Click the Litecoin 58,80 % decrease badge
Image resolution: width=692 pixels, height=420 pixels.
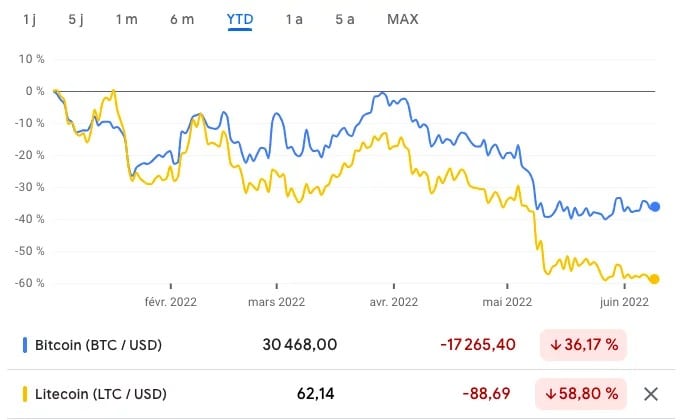click(x=581, y=394)
